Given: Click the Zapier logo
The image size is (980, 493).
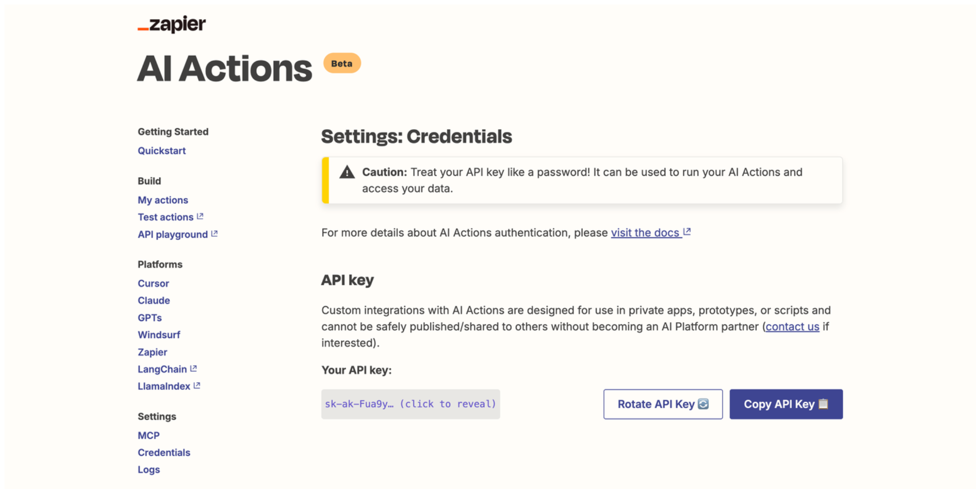Looking at the screenshot, I should (172, 24).
